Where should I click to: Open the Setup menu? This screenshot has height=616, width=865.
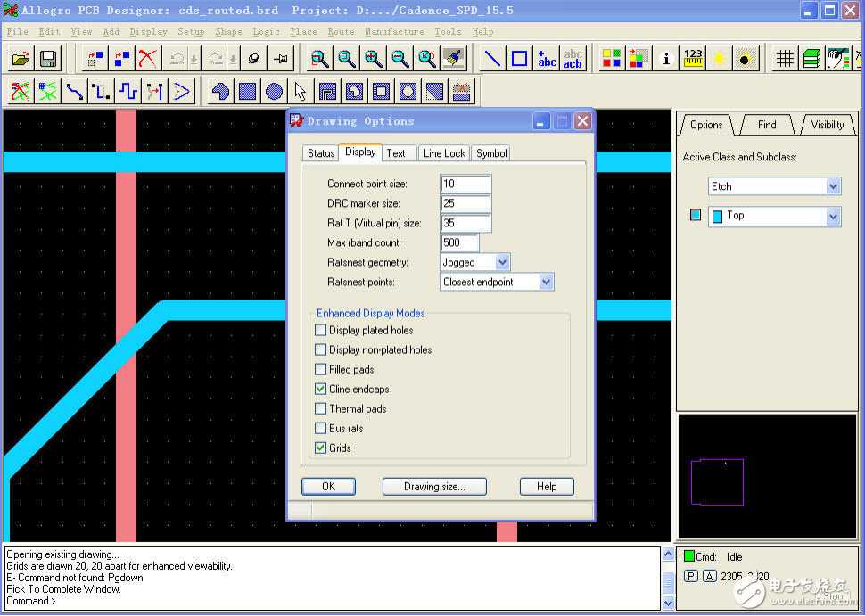click(191, 31)
